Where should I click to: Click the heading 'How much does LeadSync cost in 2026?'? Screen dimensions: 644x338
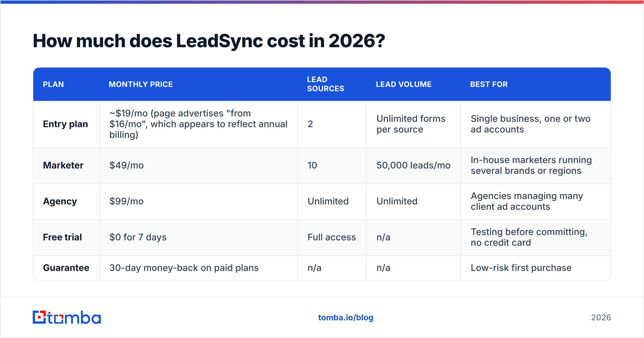coord(209,41)
